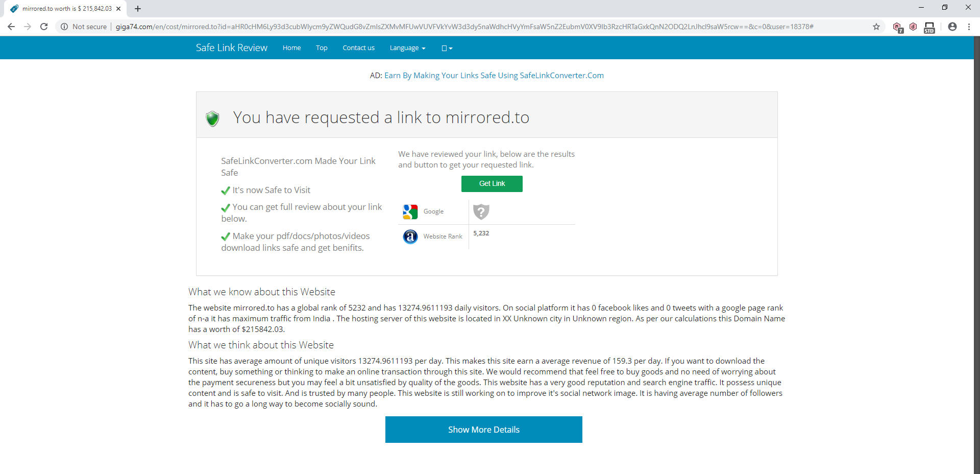This screenshot has height=474, width=980.
Task: Click the Get Link button
Action: [492, 183]
